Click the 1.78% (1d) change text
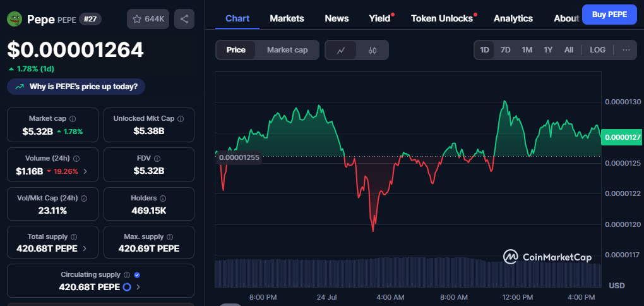 [35, 69]
